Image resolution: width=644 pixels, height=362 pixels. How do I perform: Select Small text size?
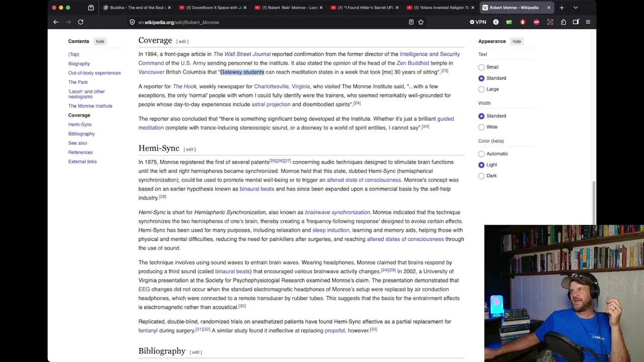(x=481, y=67)
